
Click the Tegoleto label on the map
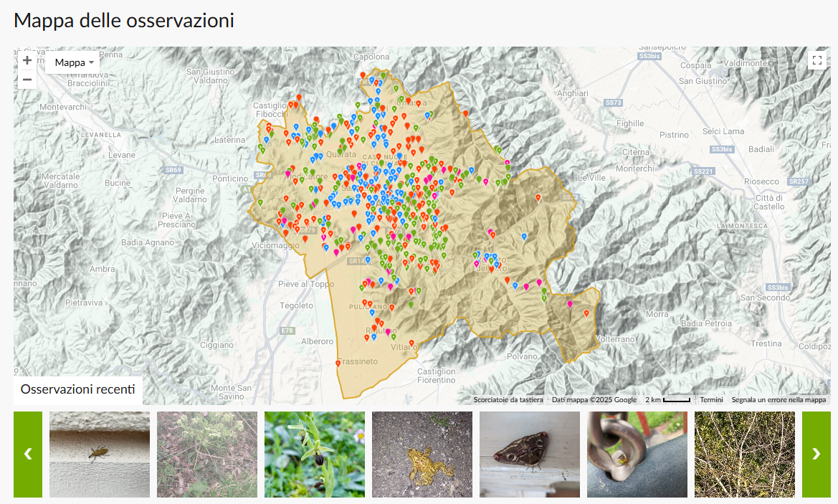[x=297, y=305]
